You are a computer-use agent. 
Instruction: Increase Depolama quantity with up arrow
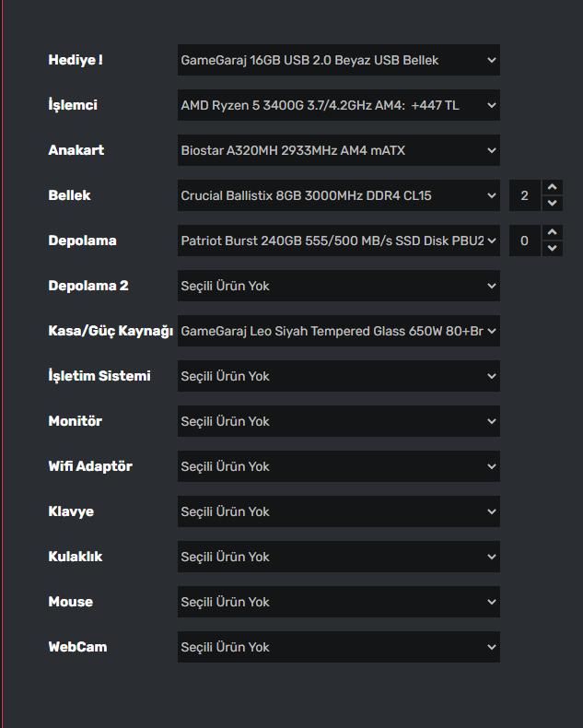[x=553, y=233]
